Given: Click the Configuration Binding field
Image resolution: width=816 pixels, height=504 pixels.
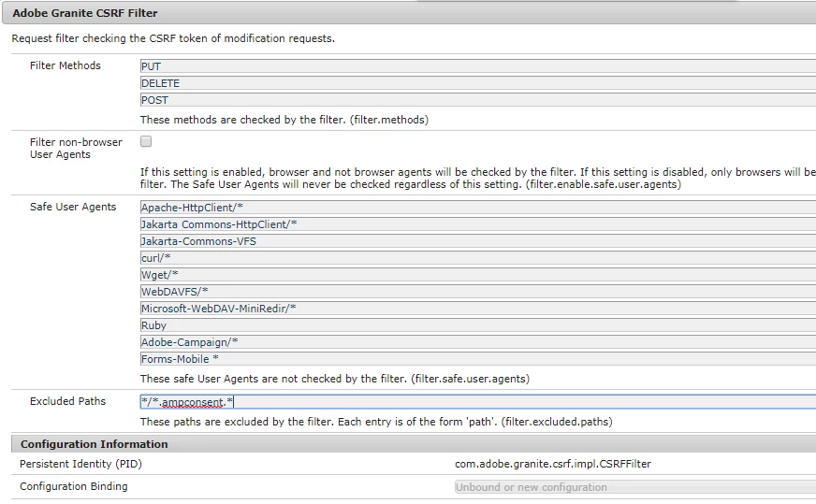Looking at the screenshot, I should pos(634,487).
